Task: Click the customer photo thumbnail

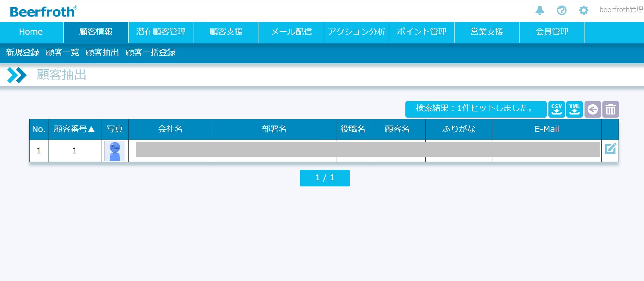Action: [115, 151]
